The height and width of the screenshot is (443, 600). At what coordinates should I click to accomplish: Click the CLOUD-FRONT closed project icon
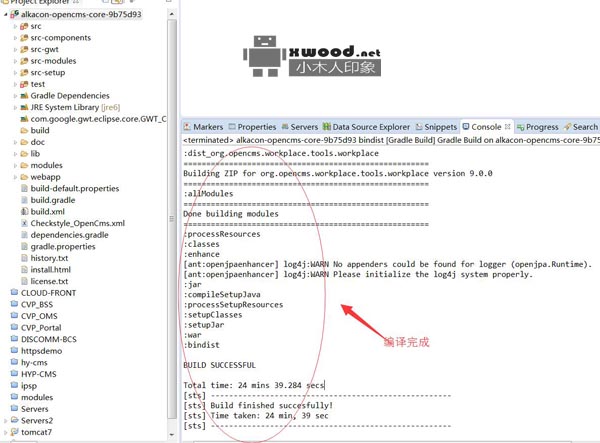pos(15,293)
